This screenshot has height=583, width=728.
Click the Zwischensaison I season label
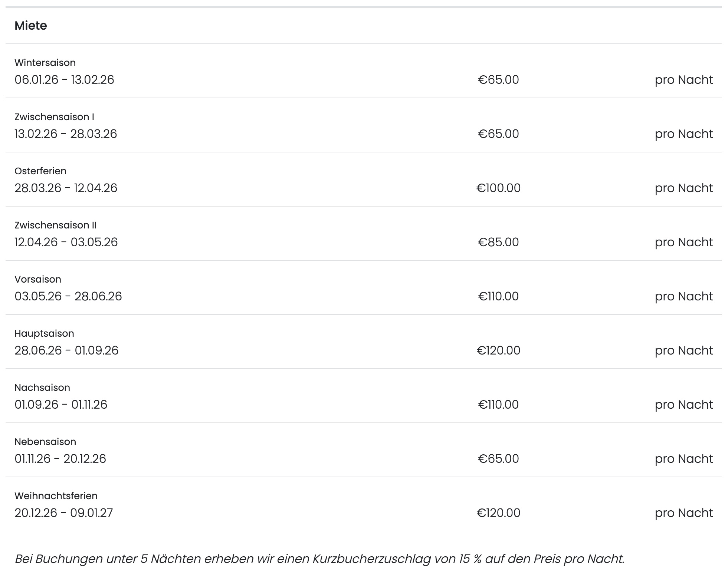(54, 117)
